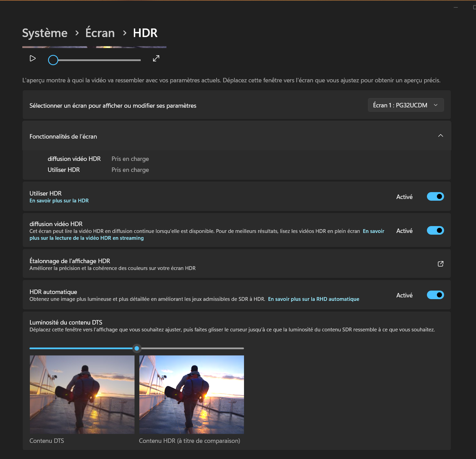Open Étalonnage de l'affichage HDR external window
476x459 pixels.
(x=440, y=263)
